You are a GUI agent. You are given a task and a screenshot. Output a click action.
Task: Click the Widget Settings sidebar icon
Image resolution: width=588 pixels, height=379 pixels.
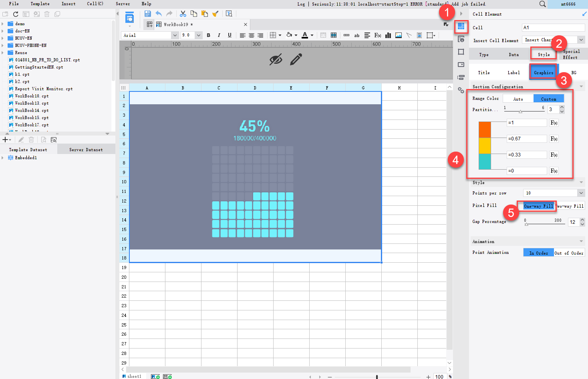click(461, 65)
